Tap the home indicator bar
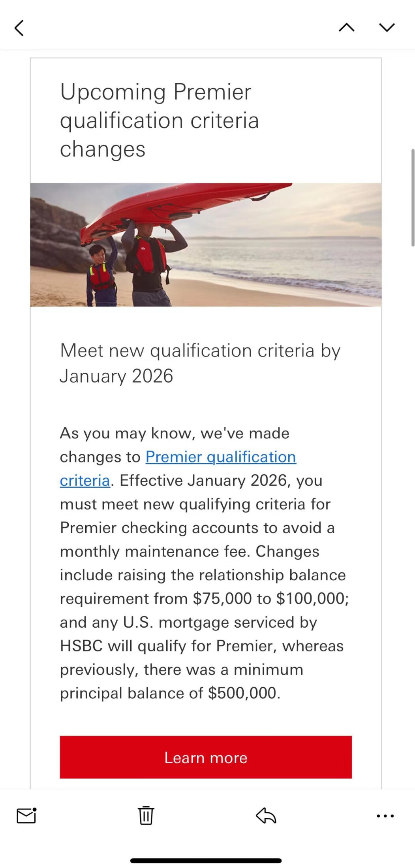 click(206, 860)
